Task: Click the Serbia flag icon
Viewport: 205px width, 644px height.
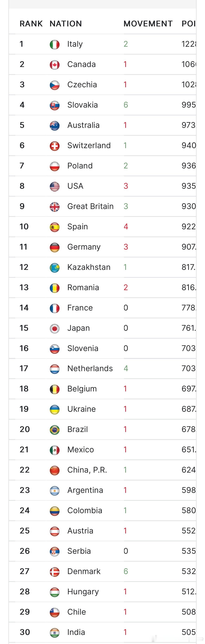Action: pos(54,551)
